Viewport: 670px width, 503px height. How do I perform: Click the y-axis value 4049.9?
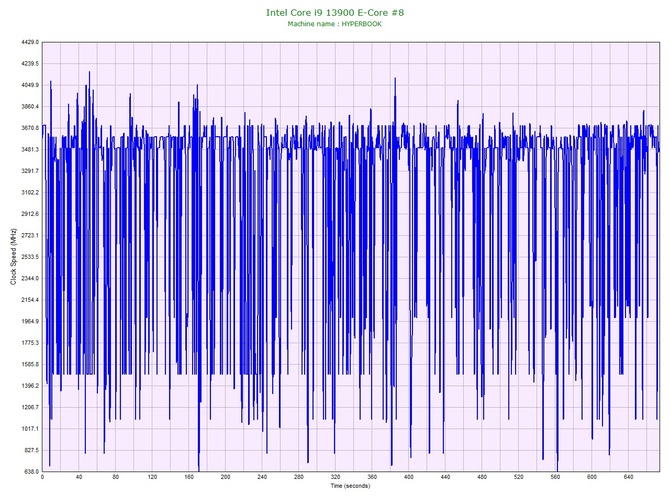pos(30,85)
